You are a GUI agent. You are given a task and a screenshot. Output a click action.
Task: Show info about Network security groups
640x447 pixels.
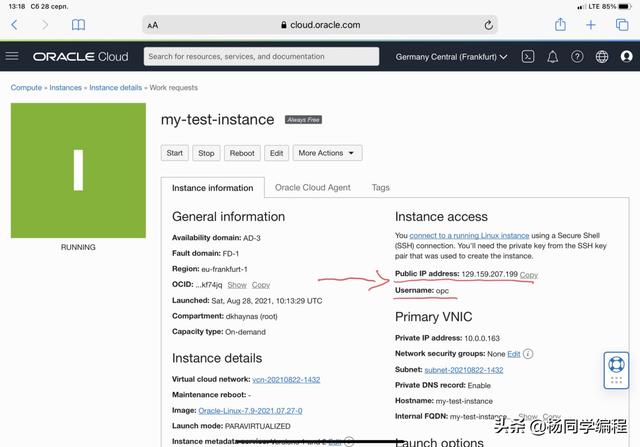click(x=528, y=354)
